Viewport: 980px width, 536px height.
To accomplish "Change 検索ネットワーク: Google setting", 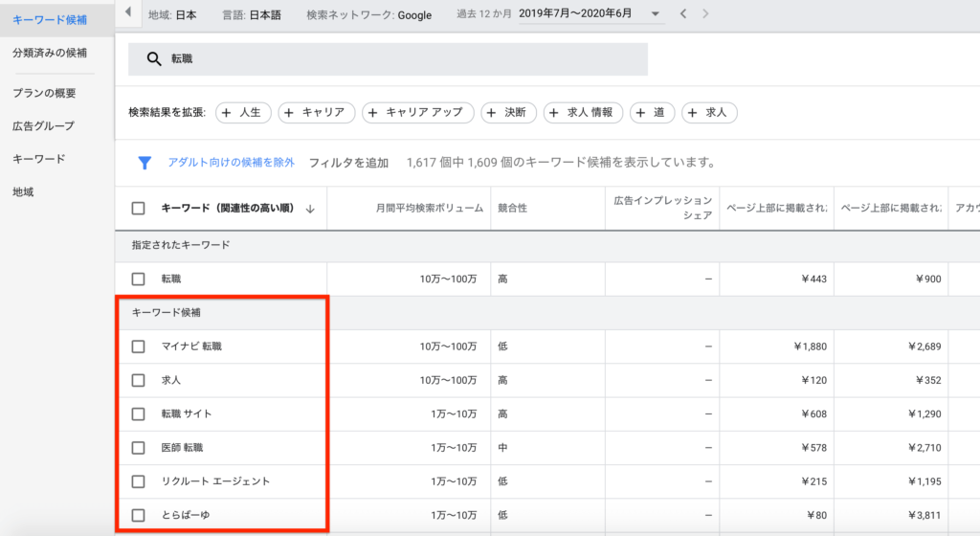I will click(368, 15).
